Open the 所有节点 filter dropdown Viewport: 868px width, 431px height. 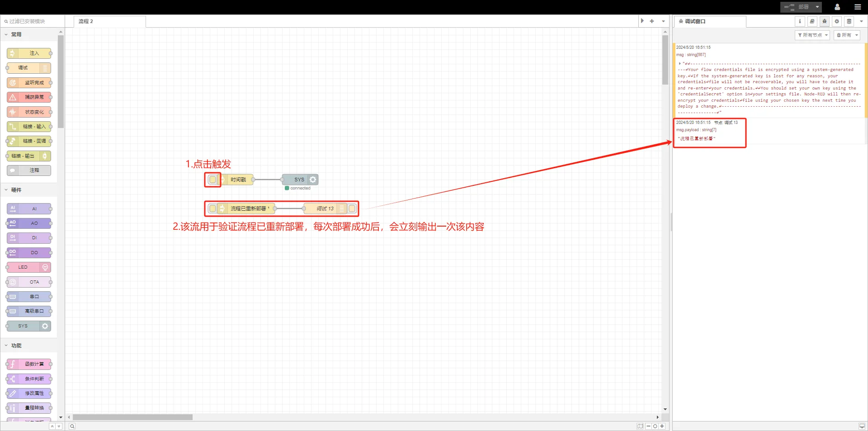tap(812, 35)
